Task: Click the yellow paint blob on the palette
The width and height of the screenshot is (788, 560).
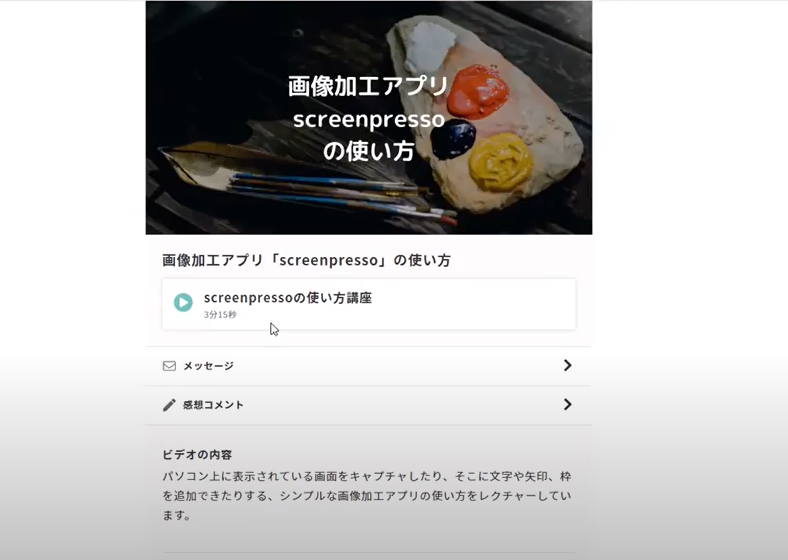Action: pyautogui.click(x=501, y=162)
